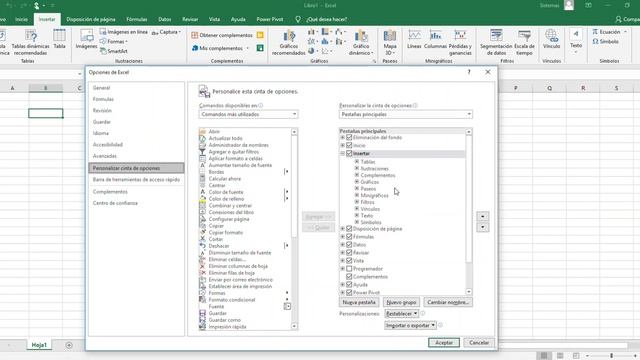Click the Cambiar nombre button

click(x=448, y=302)
